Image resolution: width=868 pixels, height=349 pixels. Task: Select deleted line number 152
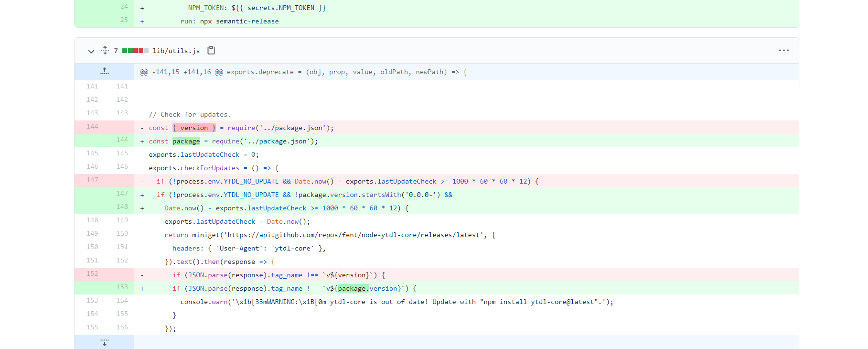click(92, 274)
